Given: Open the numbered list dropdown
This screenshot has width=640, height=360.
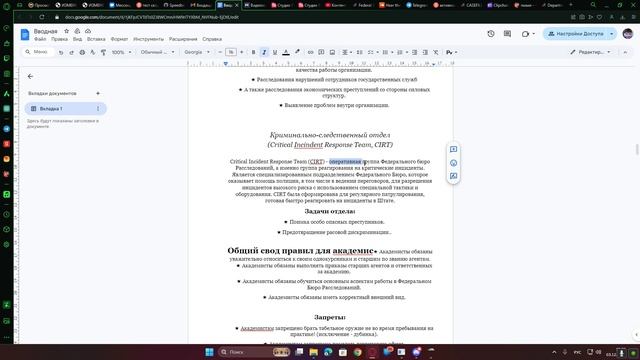Looking at the screenshot, I should click(x=402, y=52).
